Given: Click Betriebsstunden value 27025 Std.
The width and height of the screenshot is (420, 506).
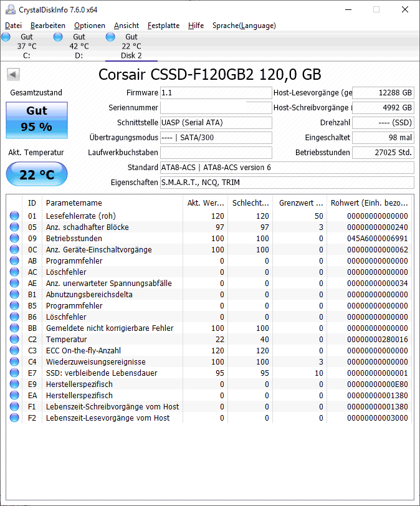Looking at the screenshot, I should pyautogui.click(x=383, y=152).
